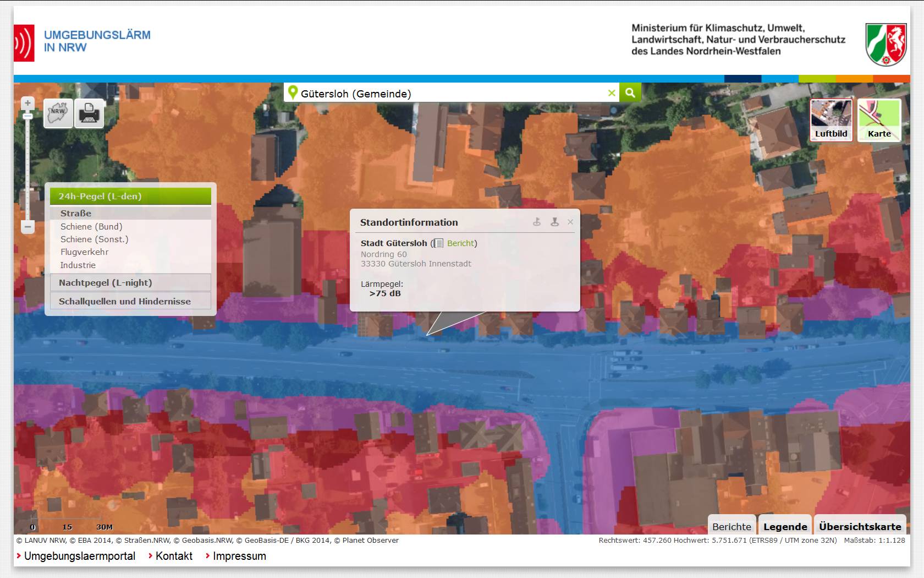Click the zoom slider handle

pos(28,116)
